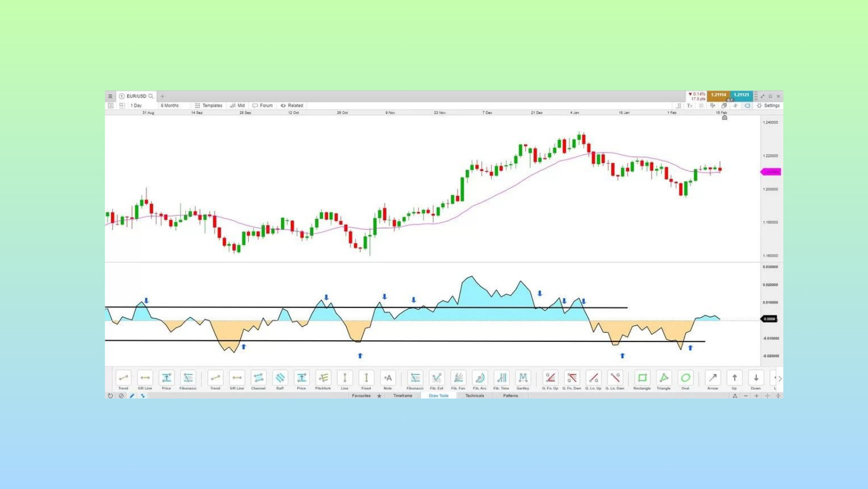This screenshot has width=868, height=489.
Task: Switch to the Favourites tab
Action: coord(361,396)
